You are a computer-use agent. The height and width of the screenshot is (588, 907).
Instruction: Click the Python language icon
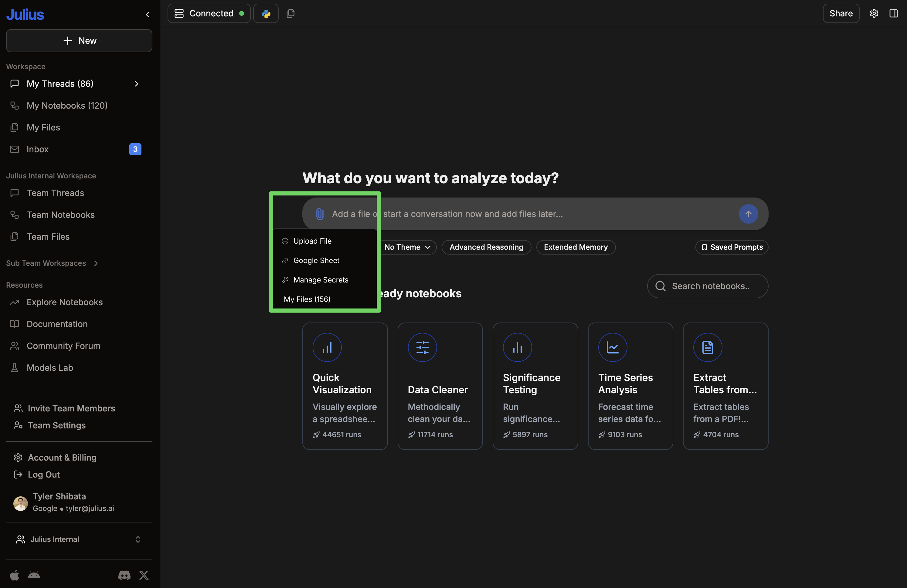(x=266, y=14)
